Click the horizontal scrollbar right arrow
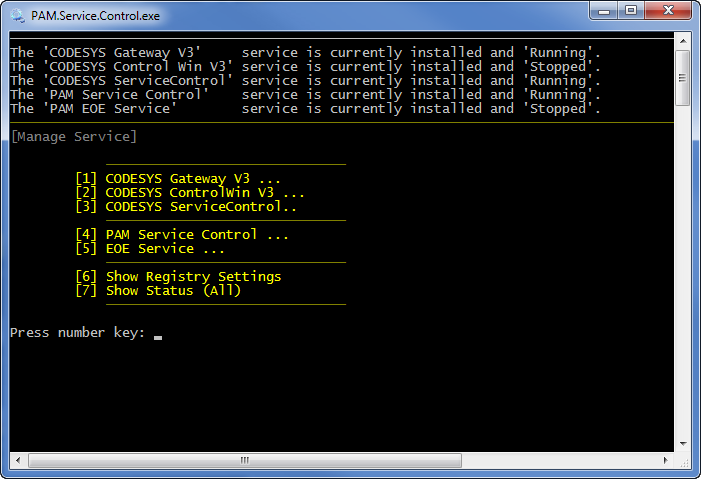 [666, 460]
